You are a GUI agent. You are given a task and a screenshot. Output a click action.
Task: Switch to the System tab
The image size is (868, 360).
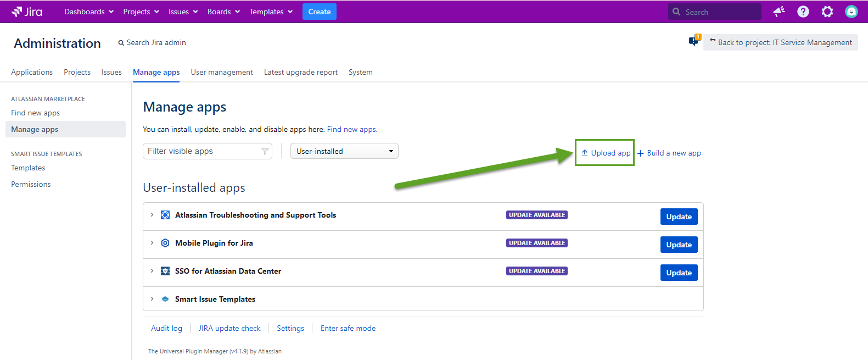[x=360, y=72]
